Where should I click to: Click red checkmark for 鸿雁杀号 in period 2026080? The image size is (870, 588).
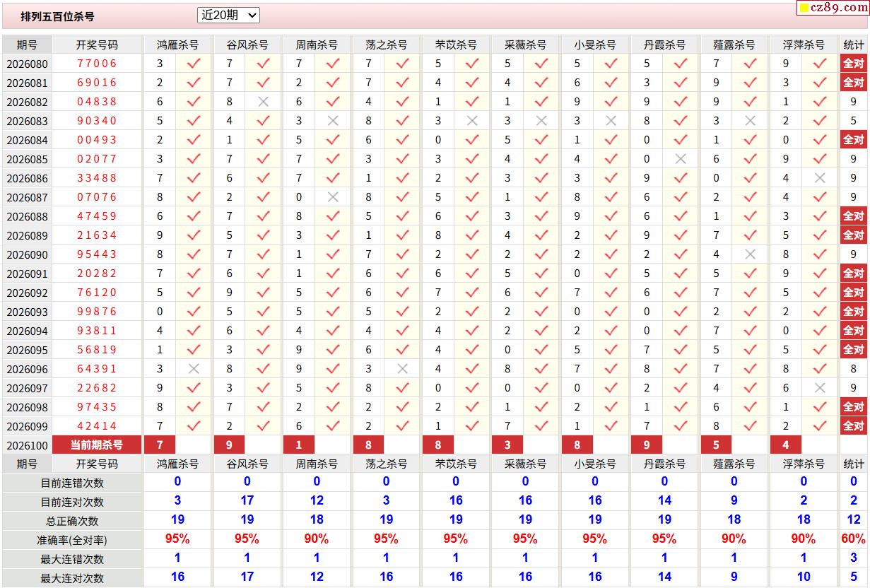click(194, 64)
